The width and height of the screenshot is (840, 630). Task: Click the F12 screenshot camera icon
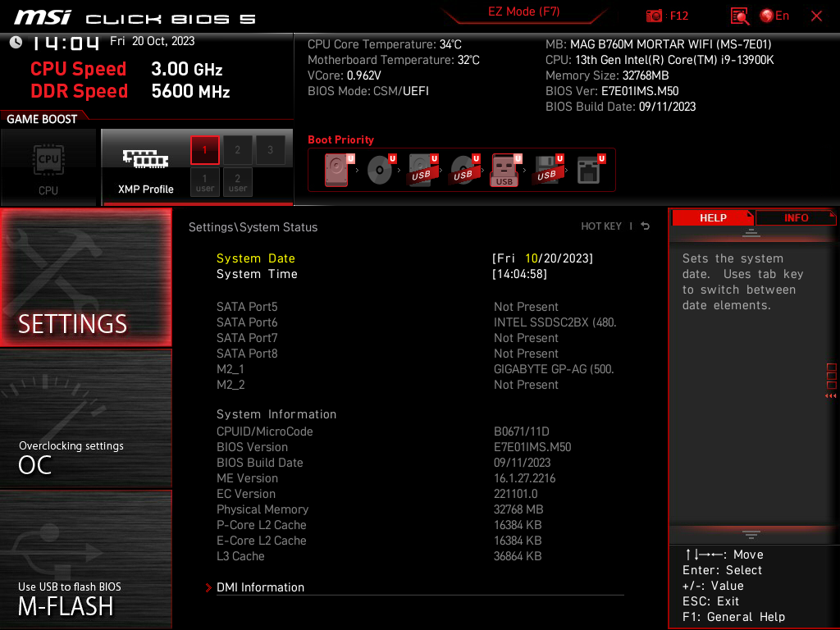(654, 16)
